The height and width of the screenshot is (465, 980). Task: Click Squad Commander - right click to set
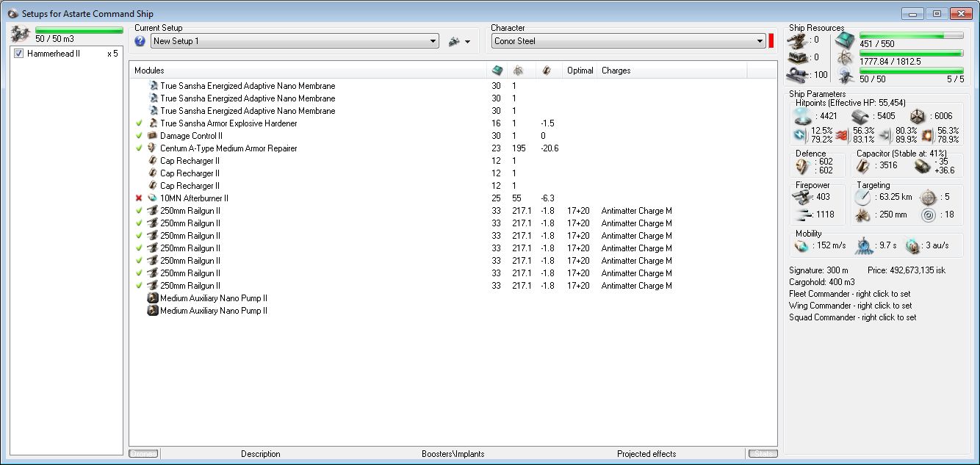pos(853,317)
